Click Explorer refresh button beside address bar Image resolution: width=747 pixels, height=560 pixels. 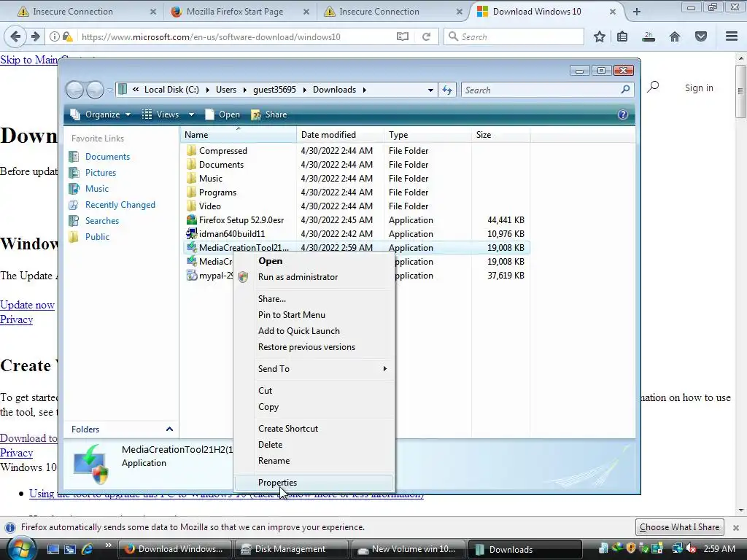tap(447, 90)
